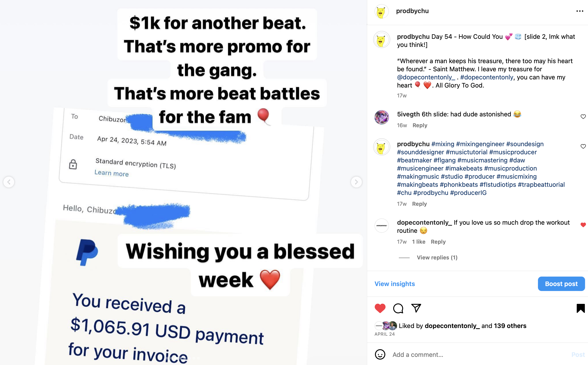Open the three-dot post options menu
Image resolution: width=588 pixels, height=365 pixels.
580,11
